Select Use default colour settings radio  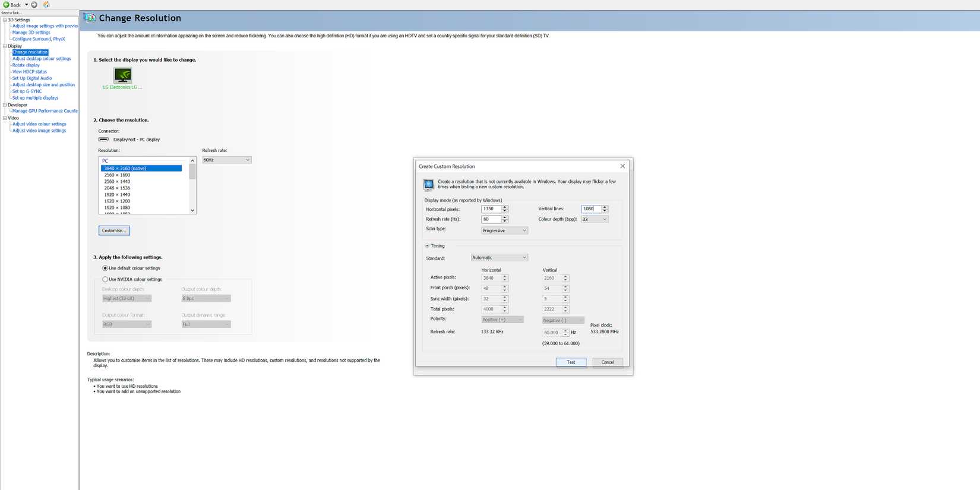pyautogui.click(x=105, y=268)
